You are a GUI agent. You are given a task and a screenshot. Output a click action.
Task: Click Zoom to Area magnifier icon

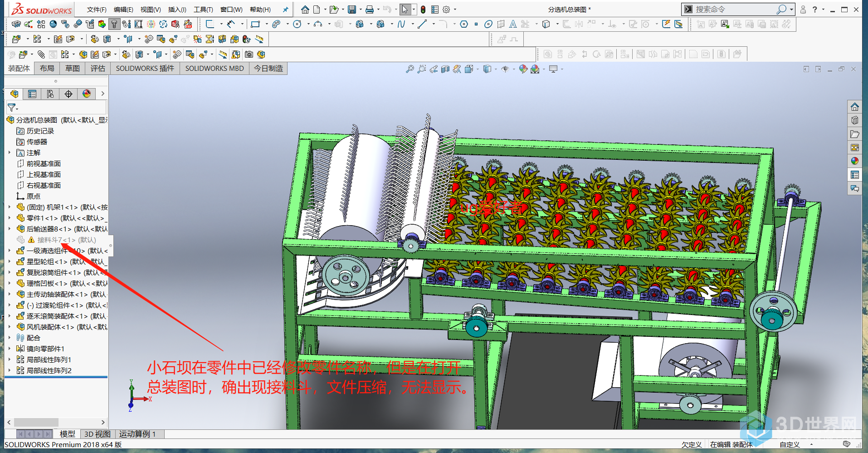click(x=422, y=69)
